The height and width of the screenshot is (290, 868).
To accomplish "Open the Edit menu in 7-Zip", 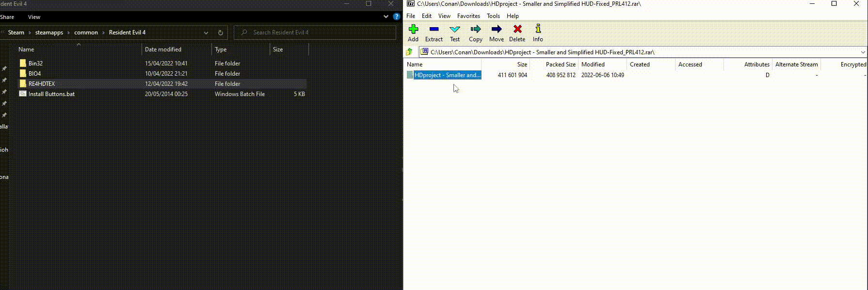I will (x=427, y=16).
